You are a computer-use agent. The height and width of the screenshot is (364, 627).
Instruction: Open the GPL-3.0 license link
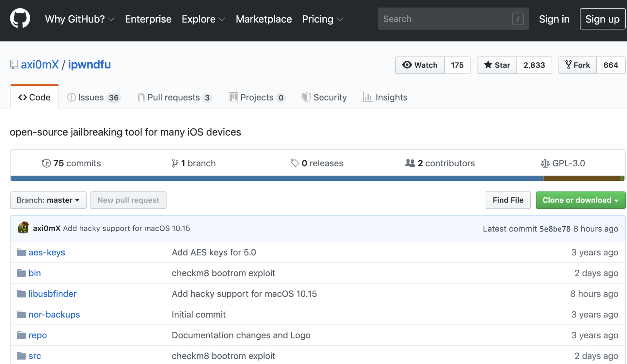tap(563, 163)
